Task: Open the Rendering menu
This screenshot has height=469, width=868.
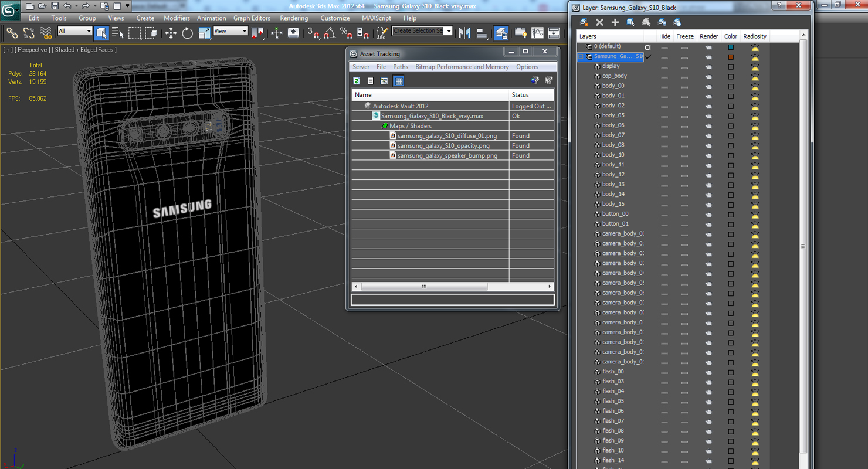Action: point(294,18)
